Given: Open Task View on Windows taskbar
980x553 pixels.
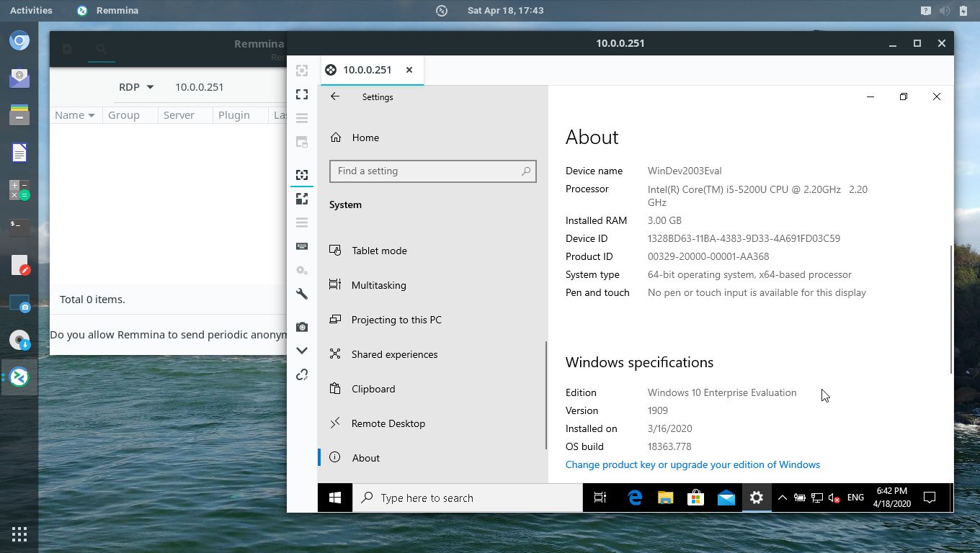Looking at the screenshot, I should pos(600,498).
